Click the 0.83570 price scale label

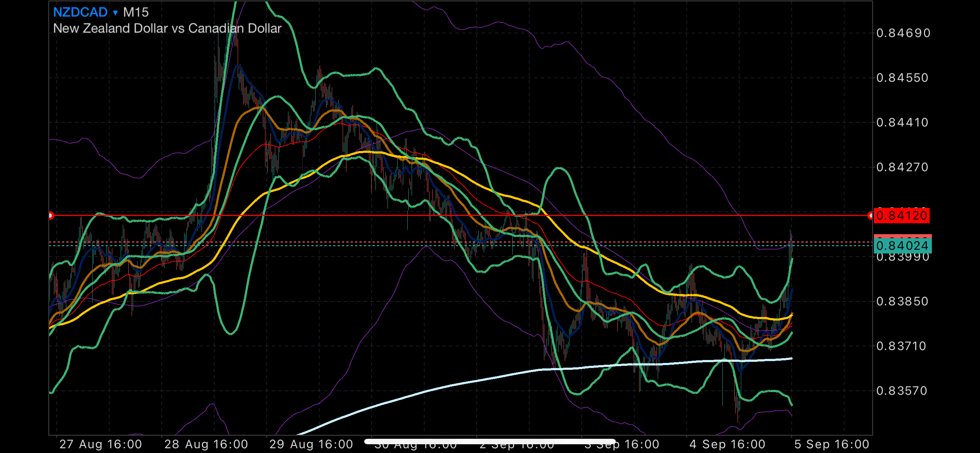click(x=902, y=391)
